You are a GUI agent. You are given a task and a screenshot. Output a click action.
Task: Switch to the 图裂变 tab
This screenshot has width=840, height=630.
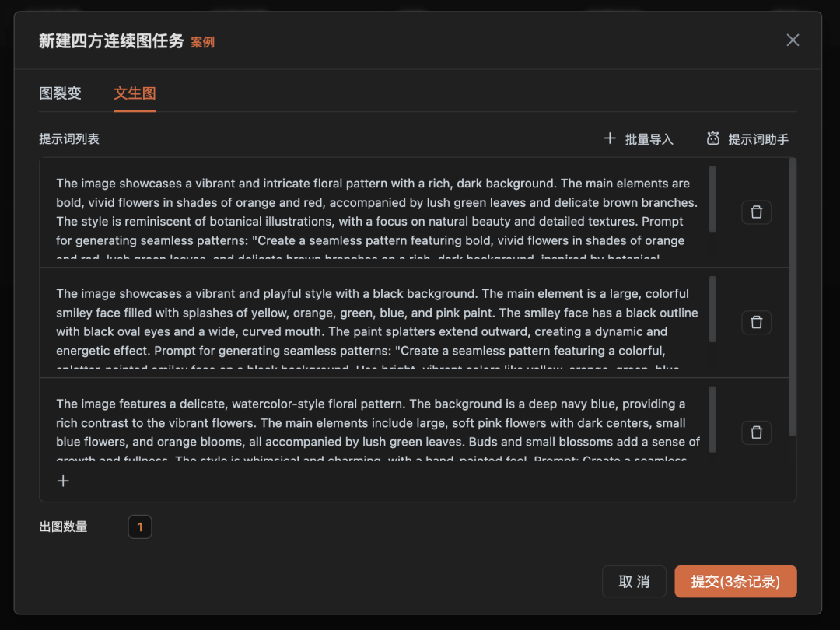[x=61, y=93]
